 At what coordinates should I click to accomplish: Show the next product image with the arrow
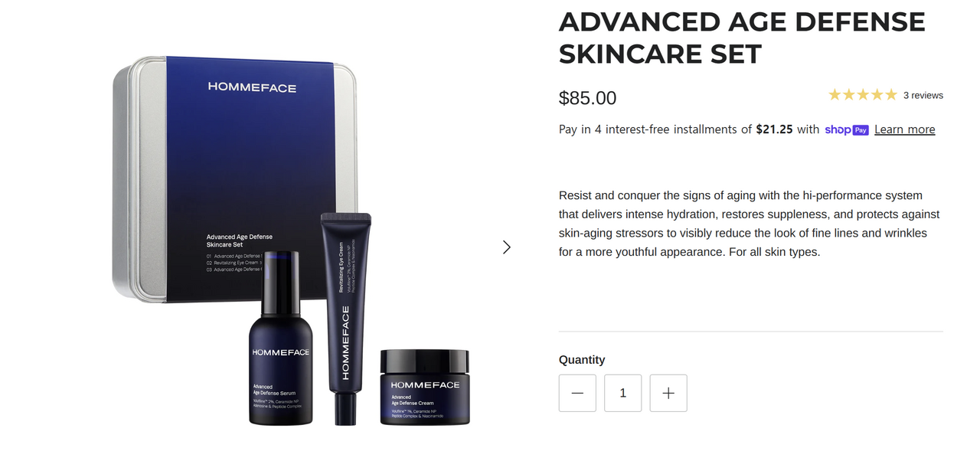coord(506,247)
